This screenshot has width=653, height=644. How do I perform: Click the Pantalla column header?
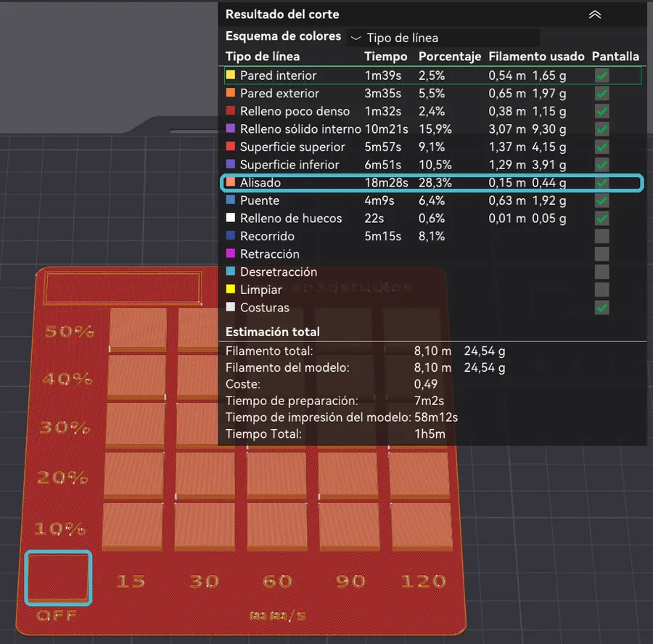pyautogui.click(x=615, y=57)
